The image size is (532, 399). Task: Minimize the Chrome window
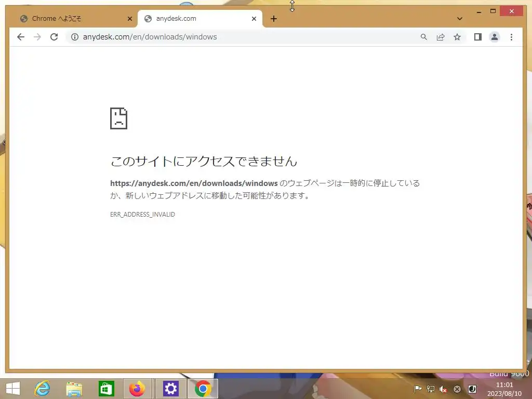coord(478,11)
